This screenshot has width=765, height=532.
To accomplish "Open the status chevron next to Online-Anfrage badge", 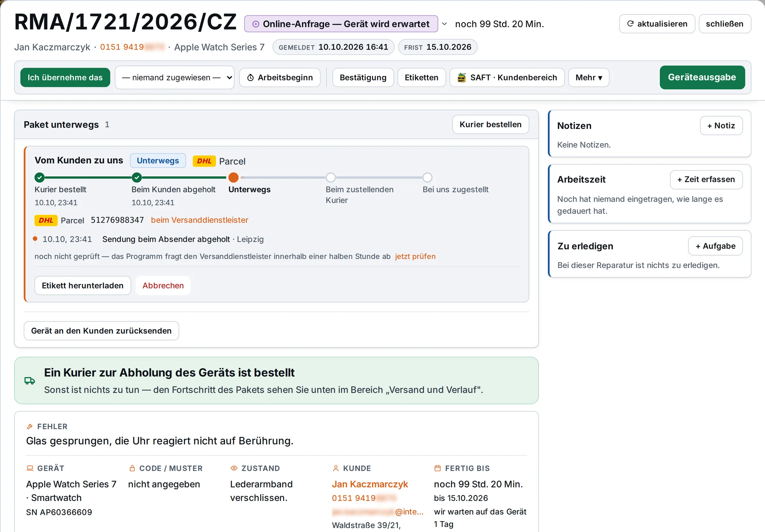I will coord(445,24).
